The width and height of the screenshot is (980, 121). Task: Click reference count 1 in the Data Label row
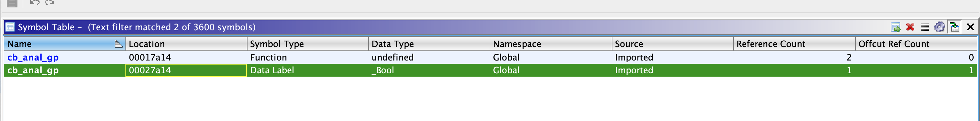coord(794,70)
